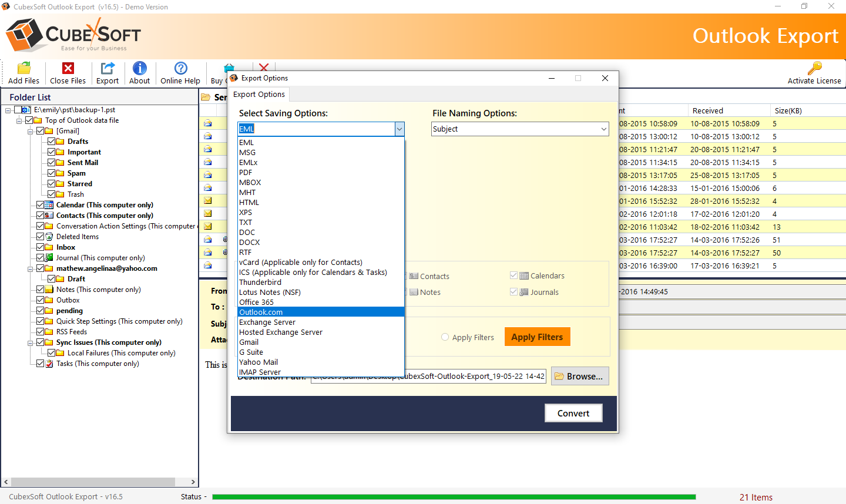Viewport: 846px width, 504px height.
Task: Click the folder list horizontal scrollbar
Action: click(94, 482)
